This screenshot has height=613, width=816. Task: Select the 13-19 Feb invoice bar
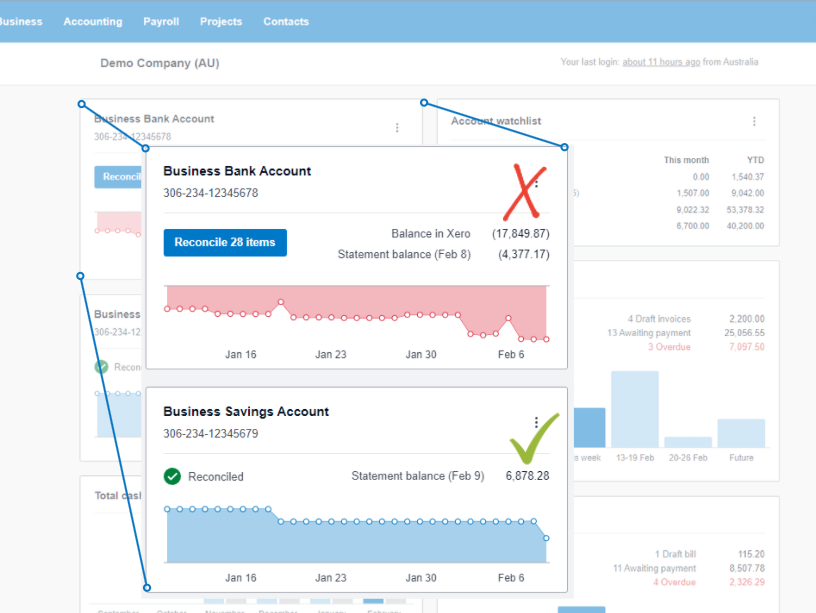pyautogui.click(x=635, y=409)
